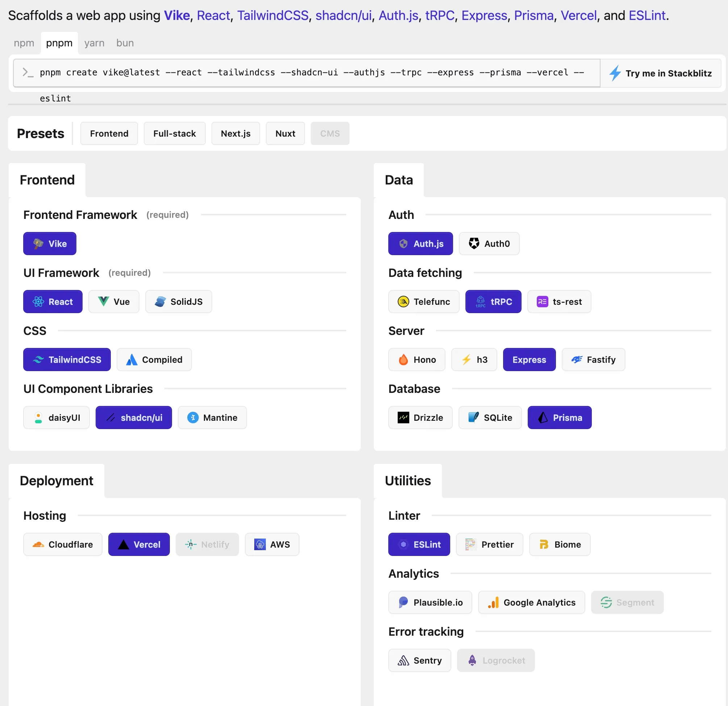Toggle off the Auth.js option
Screen dimensions: 728x706
point(420,244)
